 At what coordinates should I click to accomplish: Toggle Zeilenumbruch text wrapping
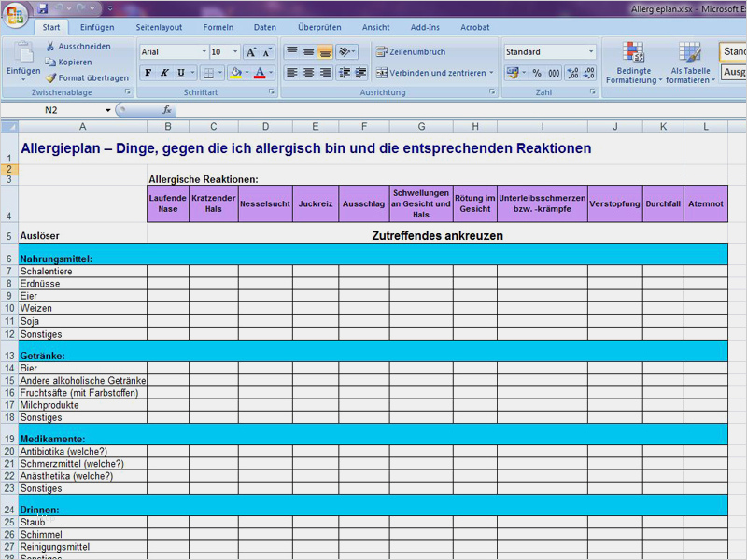[x=411, y=52]
